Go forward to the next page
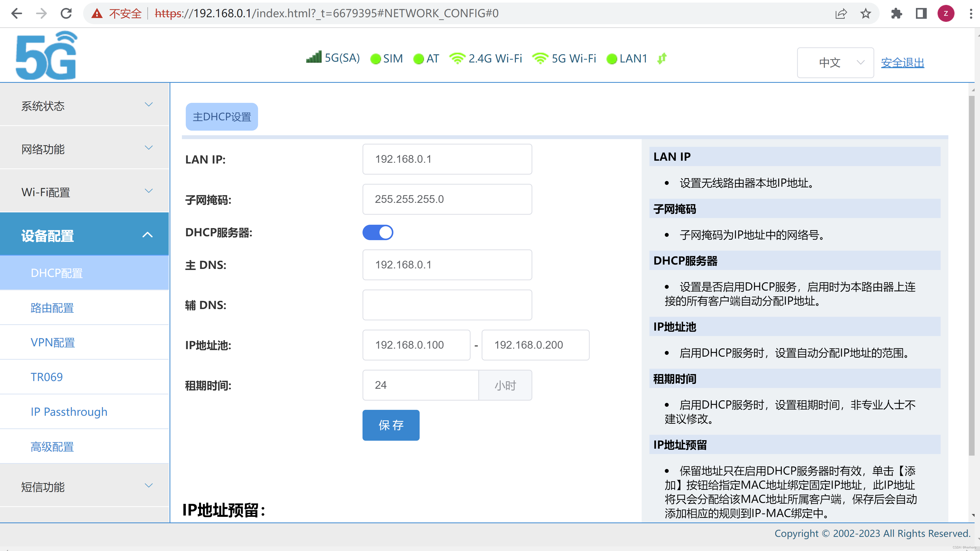Screen dimensions: 980x551 [41, 14]
